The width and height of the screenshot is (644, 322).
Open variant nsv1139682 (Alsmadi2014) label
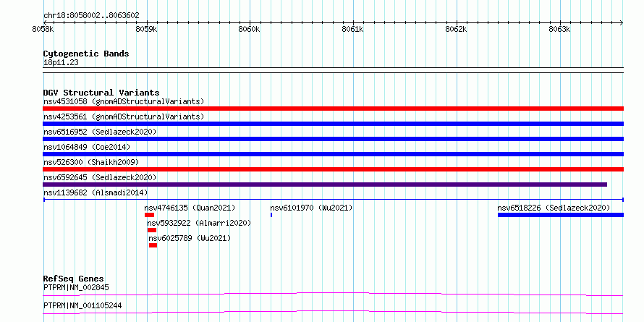[x=96, y=192]
